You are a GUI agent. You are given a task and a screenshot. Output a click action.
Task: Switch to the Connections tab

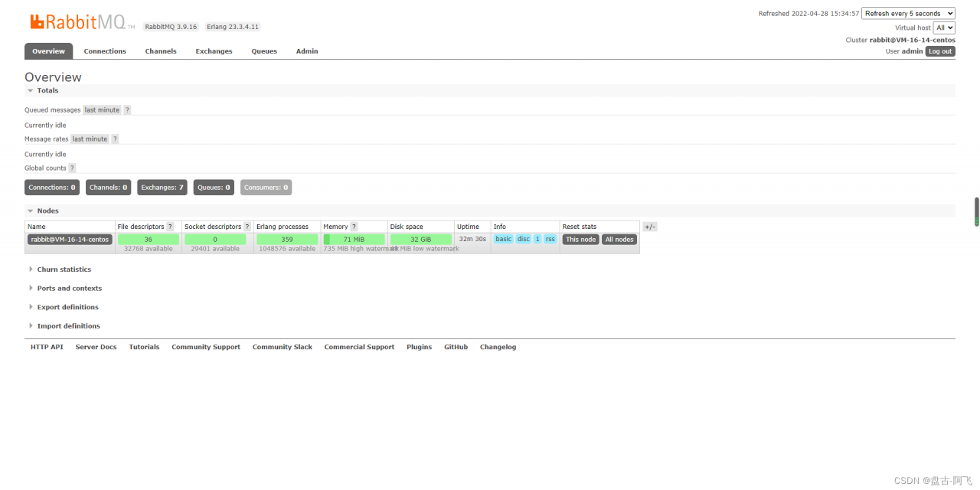pyautogui.click(x=105, y=51)
